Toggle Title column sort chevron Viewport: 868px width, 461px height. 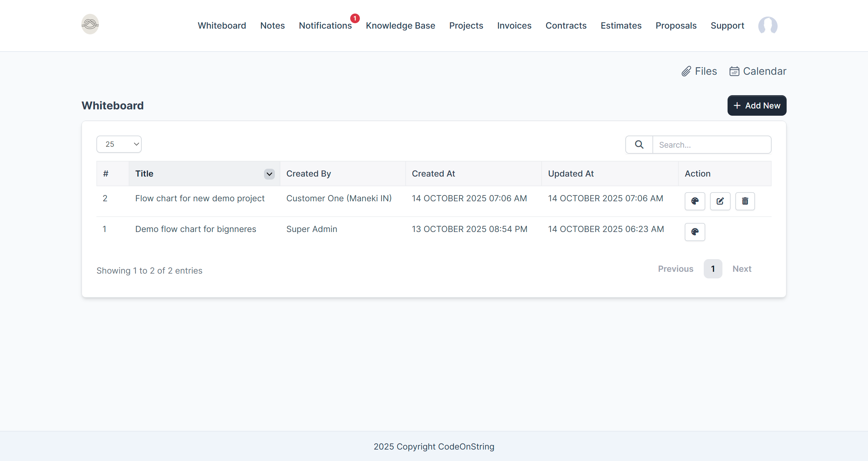click(x=269, y=174)
